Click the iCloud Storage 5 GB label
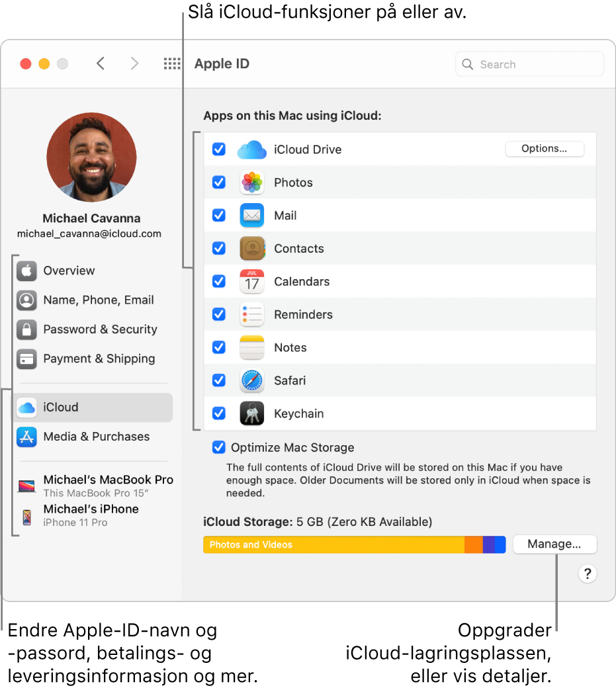The image size is (616, 690). [317, 522]
